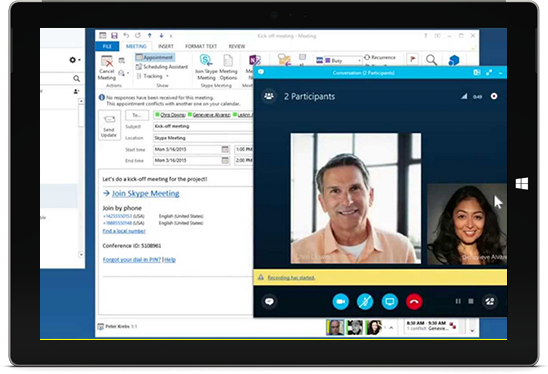Screen dimensions: 548x374
Task: Open the Find a local number link
Action: (124, 231)
